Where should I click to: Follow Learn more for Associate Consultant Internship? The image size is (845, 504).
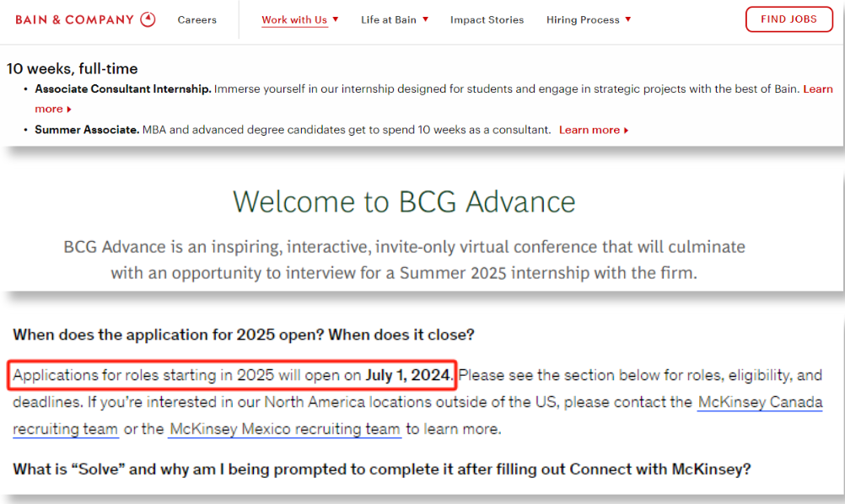[817, 88]
